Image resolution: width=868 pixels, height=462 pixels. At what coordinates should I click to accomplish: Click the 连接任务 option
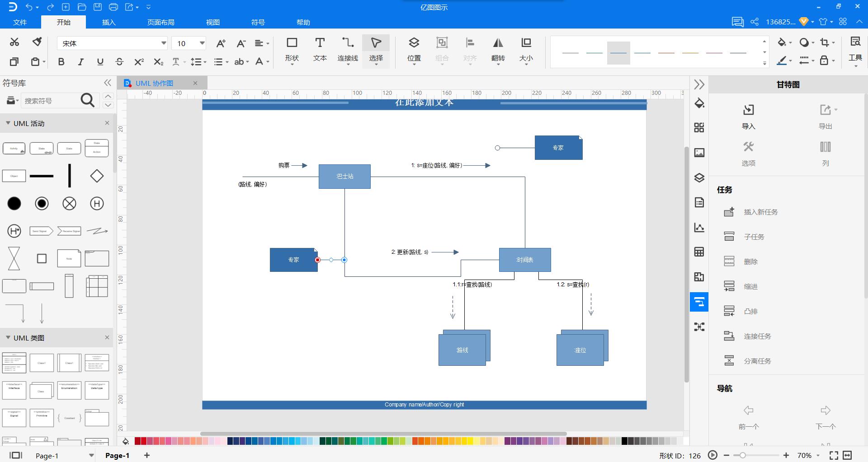click(757, 336)
